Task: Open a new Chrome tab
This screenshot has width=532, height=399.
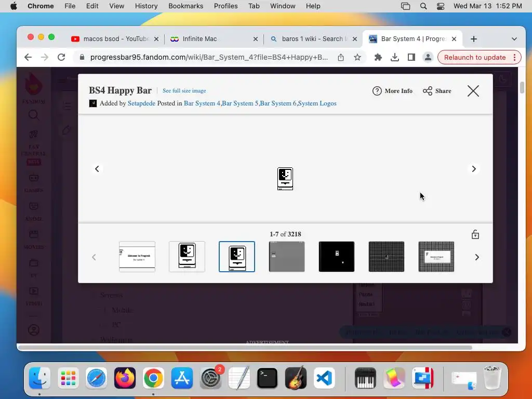Action: click(474, 39)
